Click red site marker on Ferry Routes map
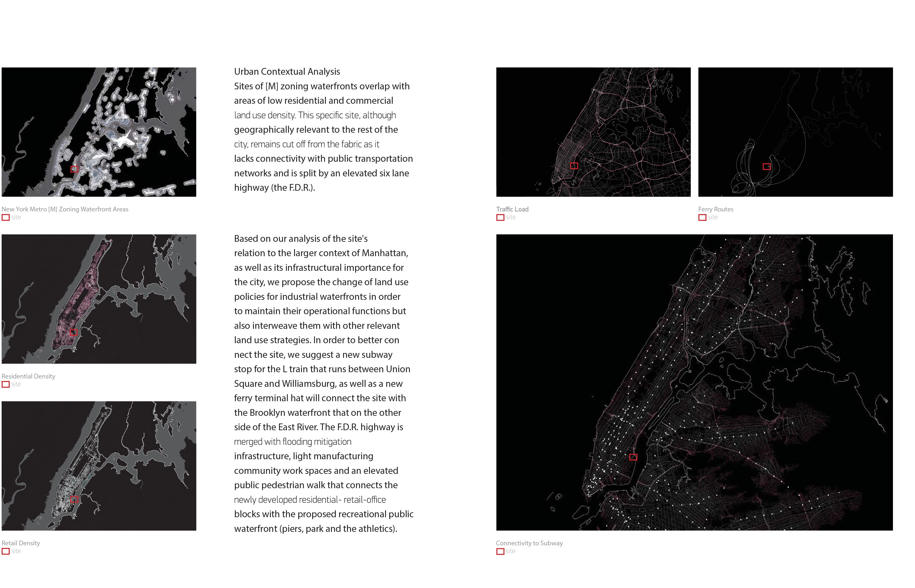Image resolution: width=915 pixels, height=588 pixels. (766, 166)
